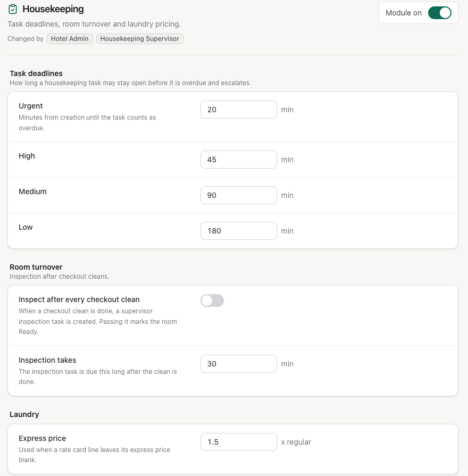The height and width of the screenshot is (476, 468).
Task: Click the Medium row label
Action: coord(33,191)
